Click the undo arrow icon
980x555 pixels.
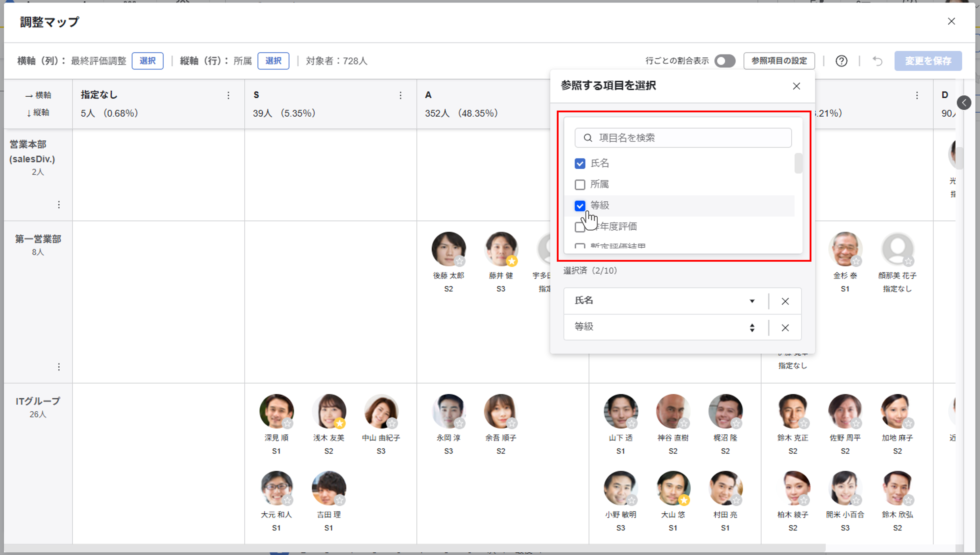878,61
